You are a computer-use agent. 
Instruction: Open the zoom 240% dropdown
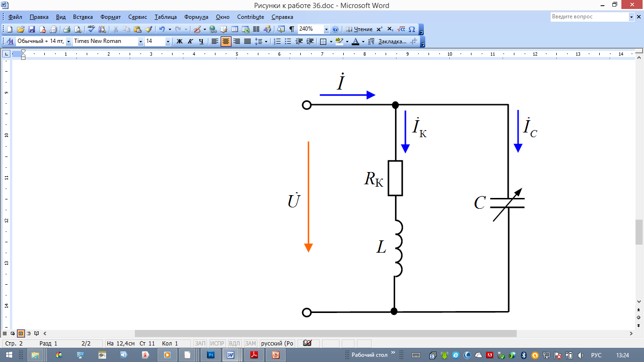[x=326, y=29]
